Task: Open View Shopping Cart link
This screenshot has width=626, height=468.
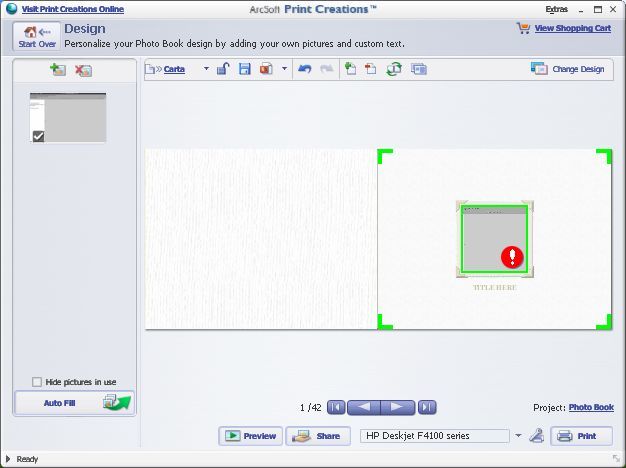Action: [x=572, y=29]
